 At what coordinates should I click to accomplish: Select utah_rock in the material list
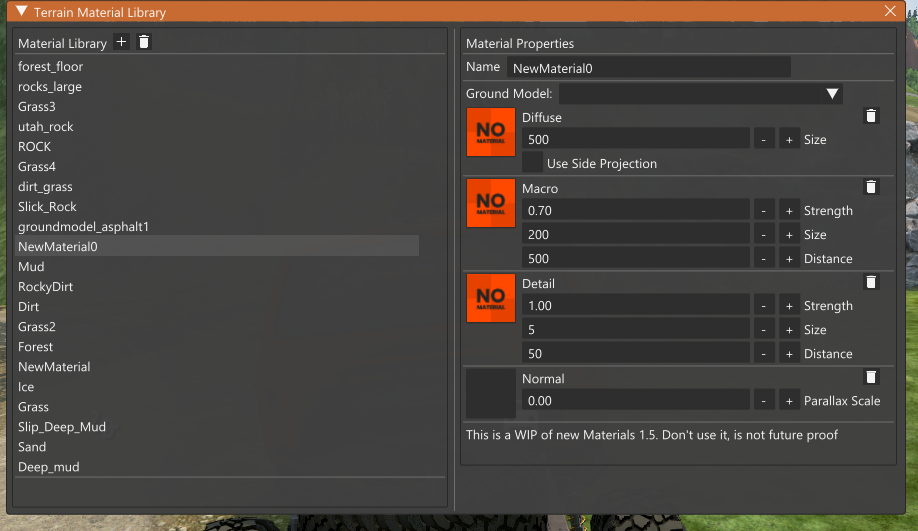pos(217,126)
